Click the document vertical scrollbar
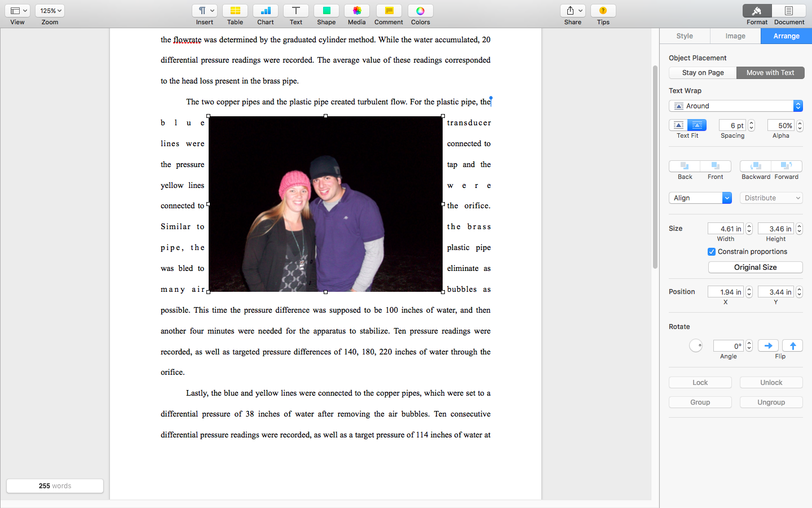 (x=655, y=167)
